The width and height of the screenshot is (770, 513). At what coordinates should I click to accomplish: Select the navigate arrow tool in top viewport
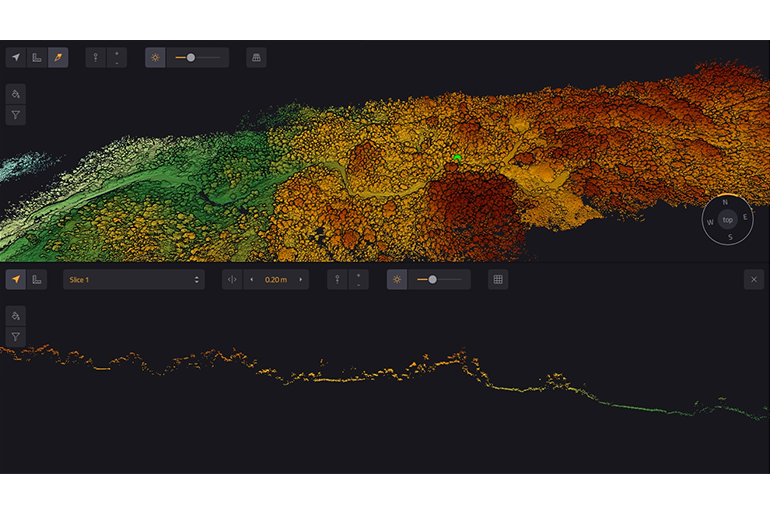click(x=16, y=58)
